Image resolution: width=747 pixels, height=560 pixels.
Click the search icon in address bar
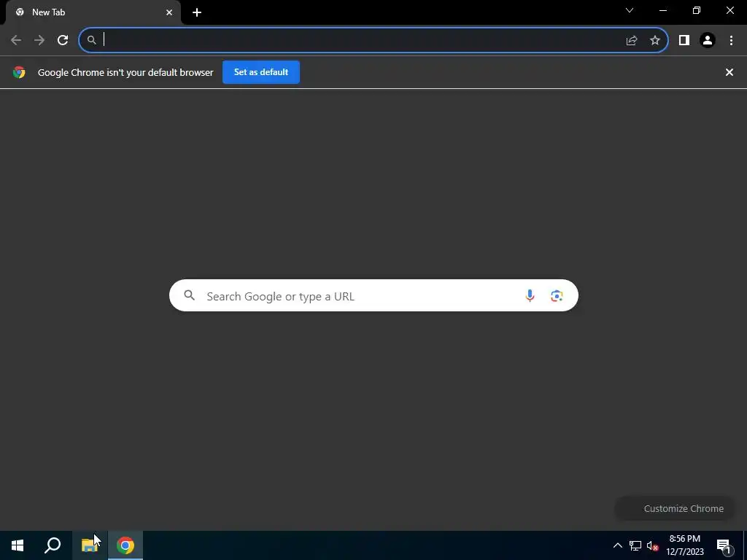coord(92,40)
